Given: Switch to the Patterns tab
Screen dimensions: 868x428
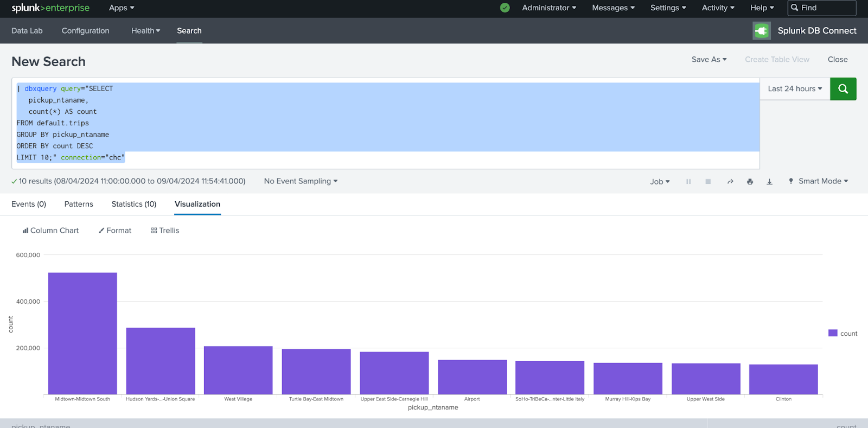Looking at the screenshot, I should pos(79,204).
